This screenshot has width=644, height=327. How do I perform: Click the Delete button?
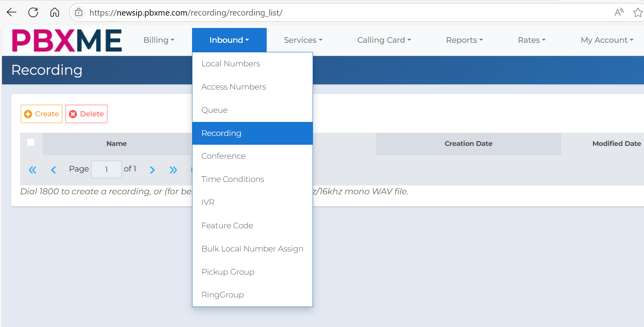click(86, 114)
